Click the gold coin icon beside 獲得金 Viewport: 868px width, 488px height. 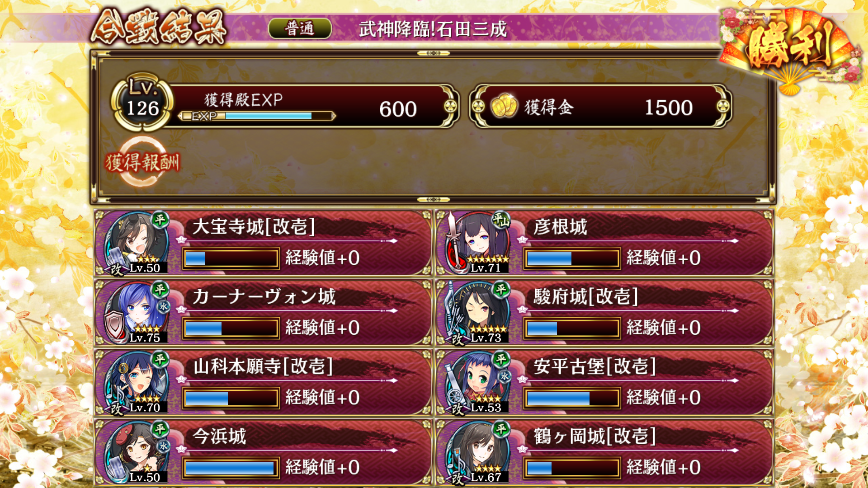504,107
